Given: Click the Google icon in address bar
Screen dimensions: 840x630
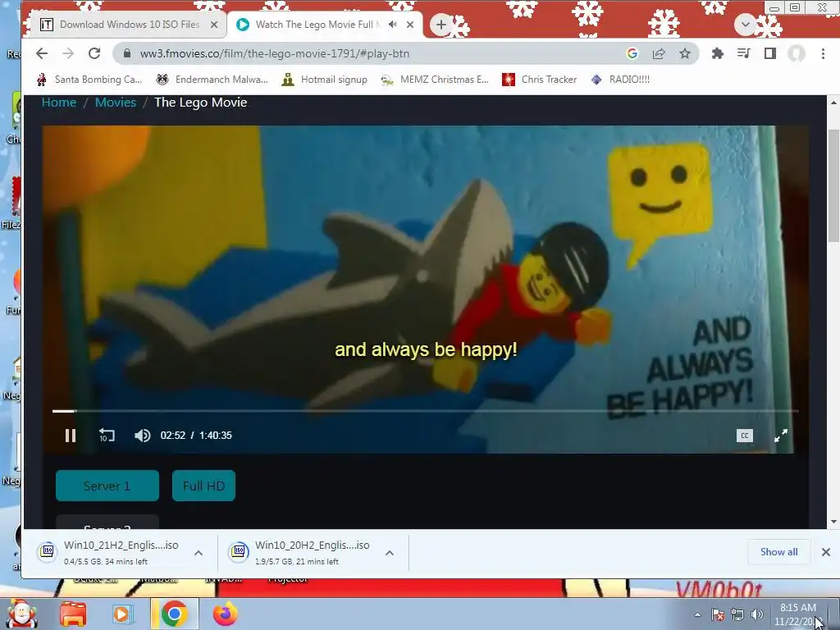Looking at the screenshot, I should 632,53.
